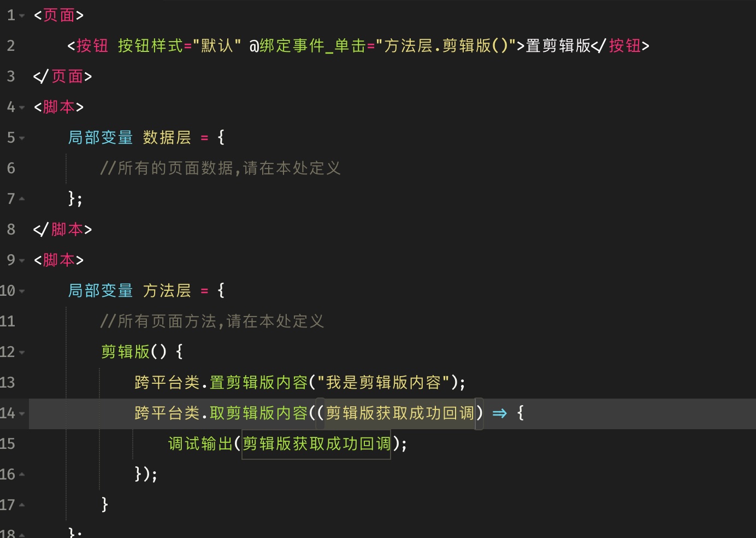The height and width of the screenshot is (538, 756).
Task: Click the fold end marker at line 16
Action: pyautogui.click(x=22, y=475)
